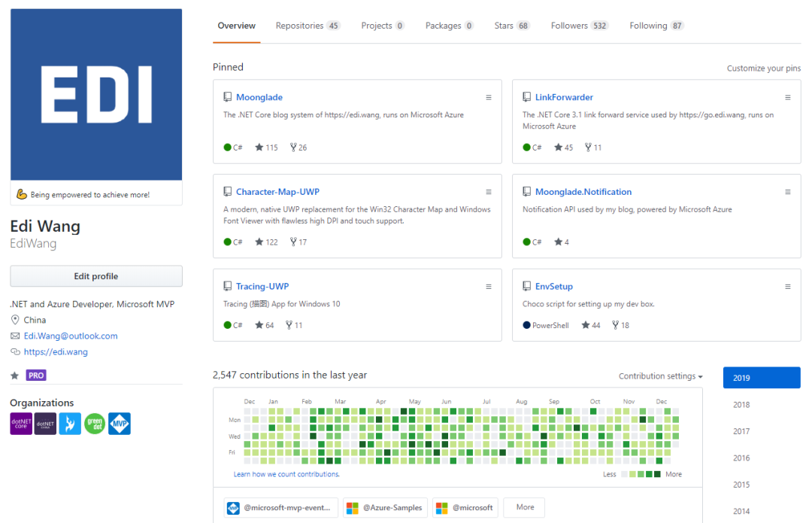Open the green dot organization icon
The height and width of the screenshot is (523, 812).
click(x=95, y=424)
